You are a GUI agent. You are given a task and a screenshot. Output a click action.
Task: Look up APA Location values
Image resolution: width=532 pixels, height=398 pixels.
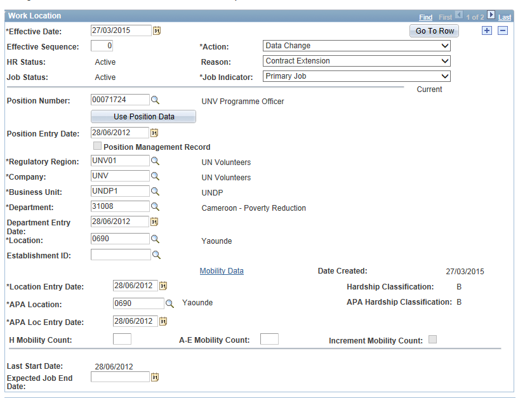point(170,303)
